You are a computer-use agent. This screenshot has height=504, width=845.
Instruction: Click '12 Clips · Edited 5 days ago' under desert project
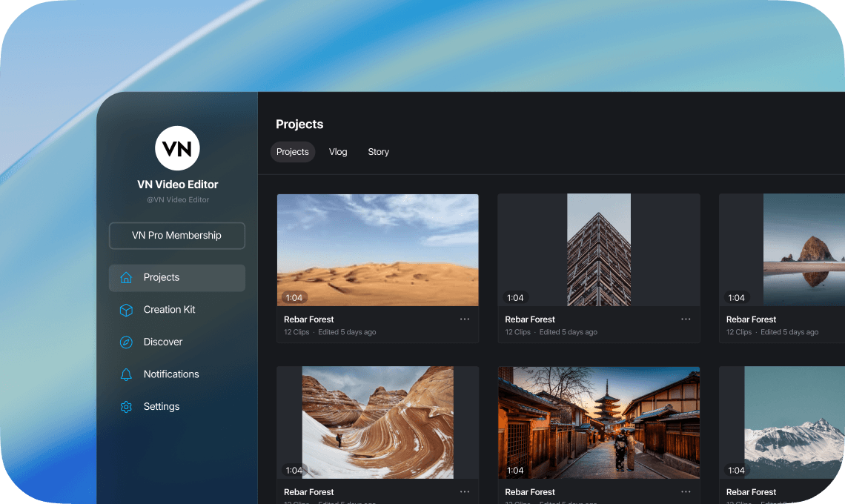[x=330, y=332]
